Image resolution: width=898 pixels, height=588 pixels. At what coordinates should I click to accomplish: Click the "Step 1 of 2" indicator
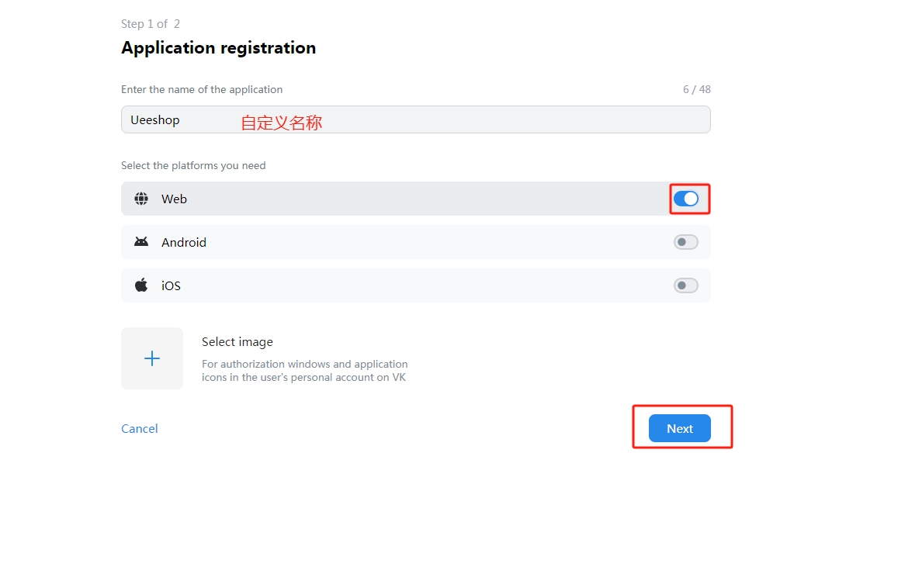[150, 24]
